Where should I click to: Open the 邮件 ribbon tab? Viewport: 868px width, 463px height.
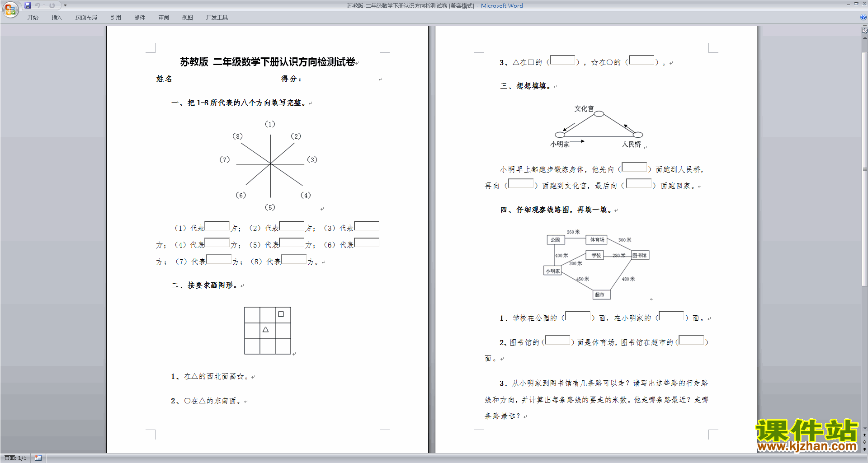(140, 18)
